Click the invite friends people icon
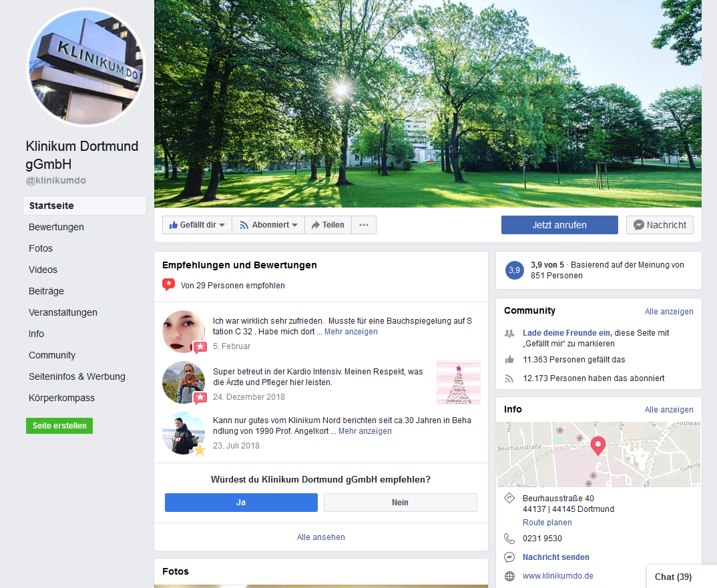This screenshot has width=717, height=588. point(509,333)
